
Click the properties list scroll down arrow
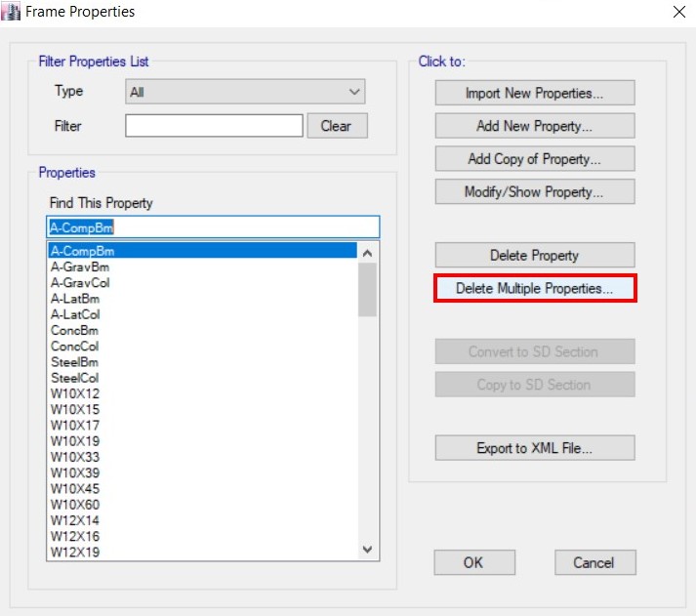coord(368,550)
